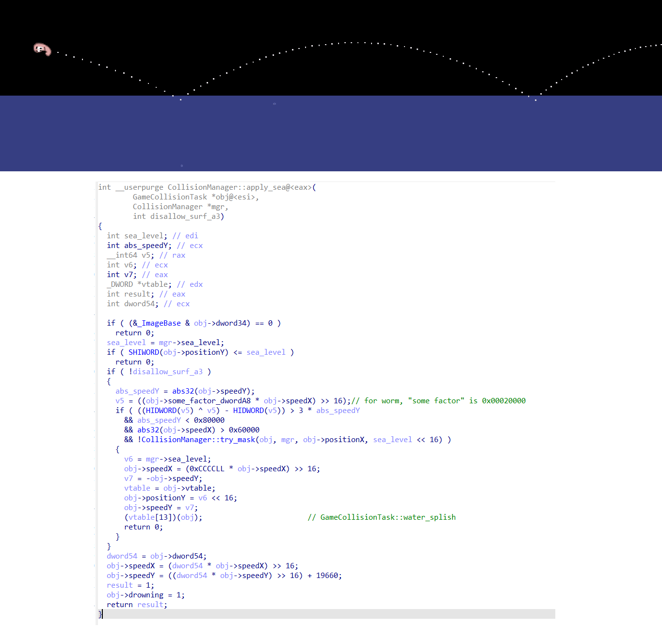The height and width of the screenshot is (644, 662).
Task: Click the 'v7 = -obj->speedY;' line
Action: [163, 479]
